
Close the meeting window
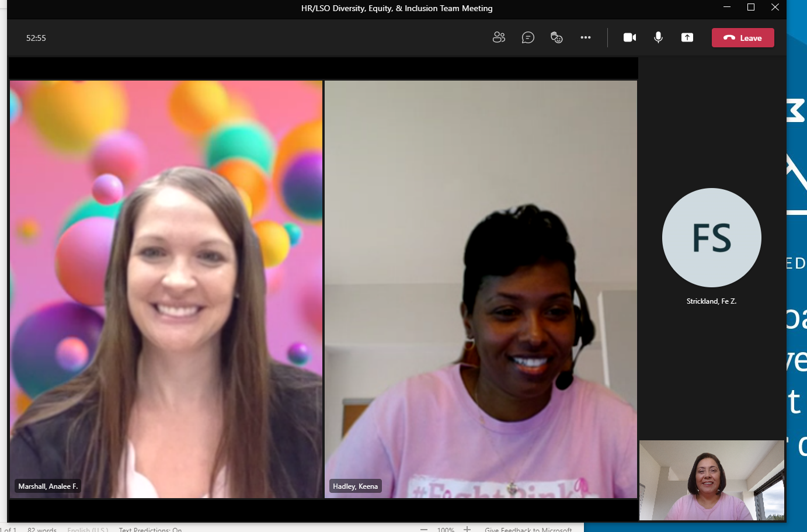point(775,7)
